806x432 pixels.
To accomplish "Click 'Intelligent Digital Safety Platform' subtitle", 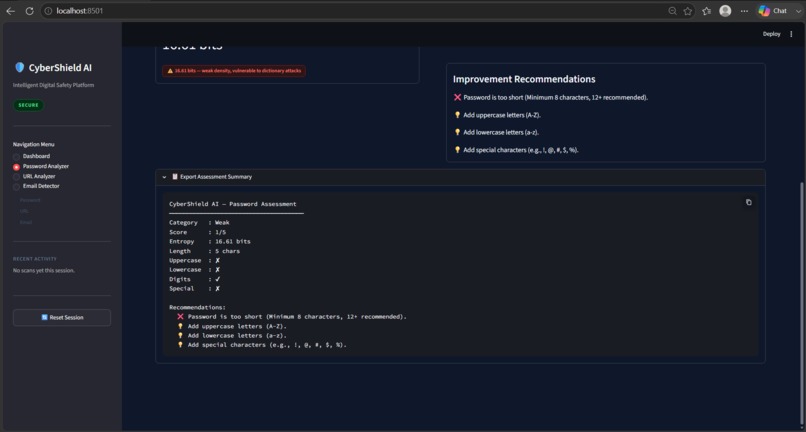I will [53, 85].
